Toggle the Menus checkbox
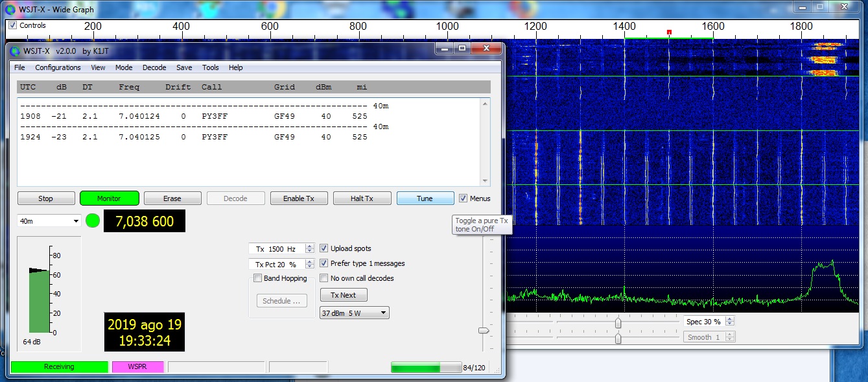This screenshot has height=382, width=868. click(463, 198)
